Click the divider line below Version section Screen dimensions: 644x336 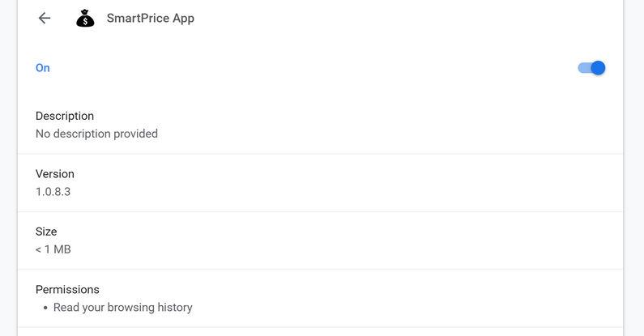(x=320, y=212)
